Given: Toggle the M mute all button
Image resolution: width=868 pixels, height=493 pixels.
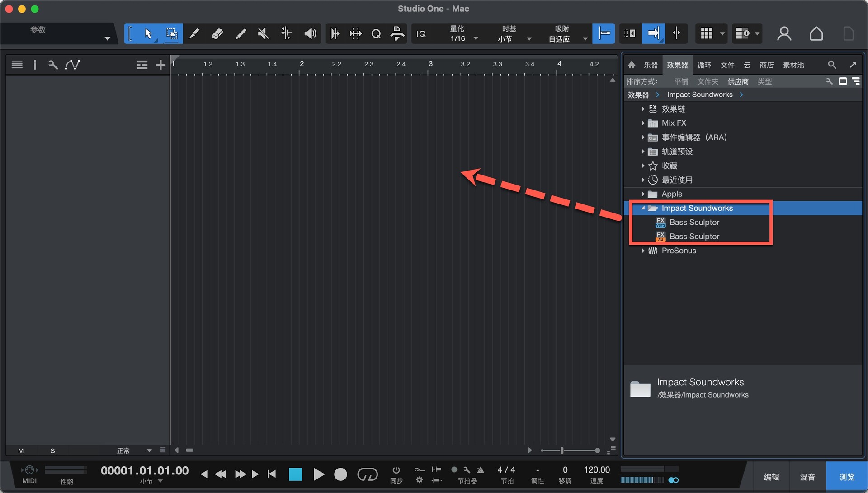Looking at the screenshot, I should coord(21,451).
